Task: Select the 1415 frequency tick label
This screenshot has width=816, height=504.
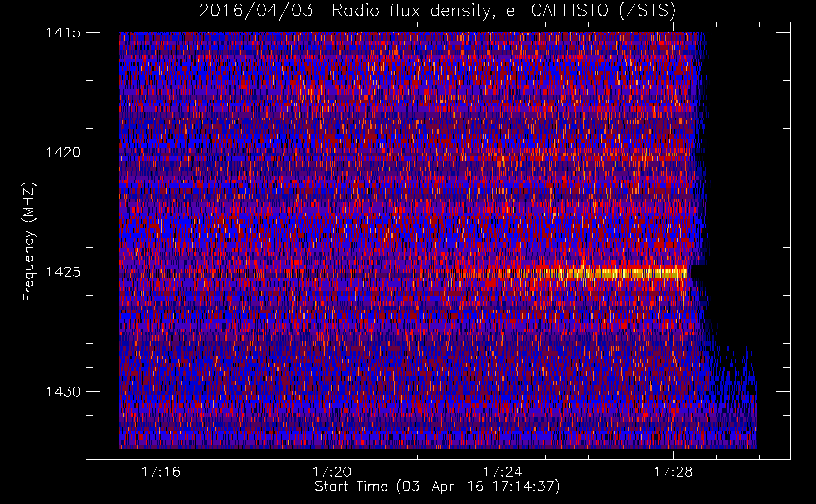Action: [63, 33]
